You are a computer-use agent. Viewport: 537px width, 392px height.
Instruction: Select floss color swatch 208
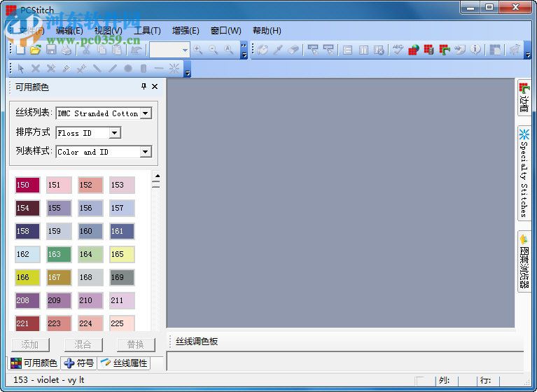pos(27,300)
